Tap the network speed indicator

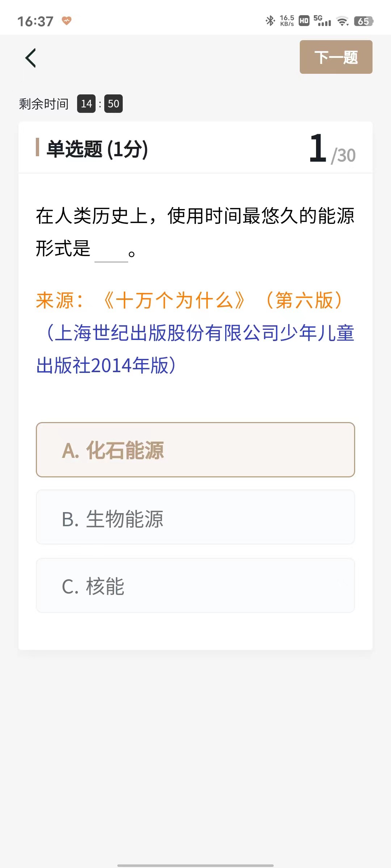287,21
